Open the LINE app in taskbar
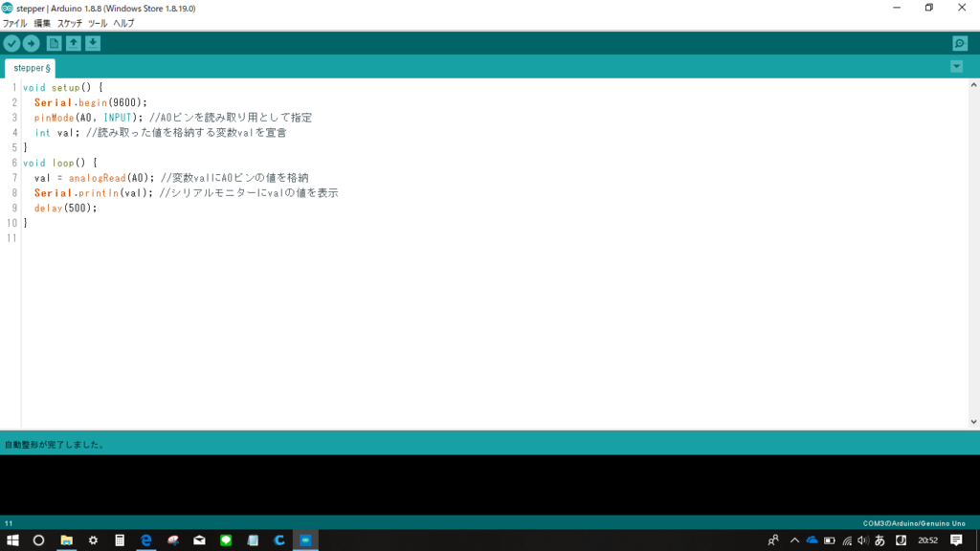Image resolution: width=980 pixels, height=551 pixels. 226,540
